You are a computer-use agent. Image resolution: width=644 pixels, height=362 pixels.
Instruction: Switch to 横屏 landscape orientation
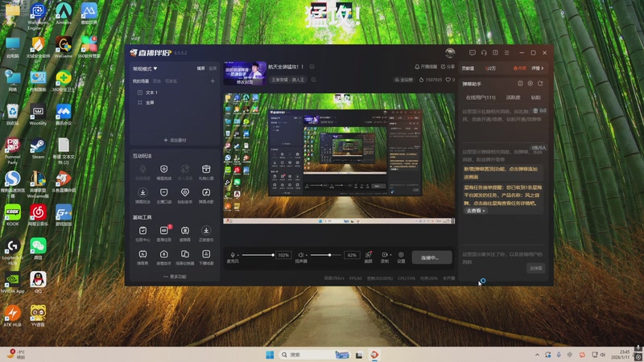click(200, 68)
